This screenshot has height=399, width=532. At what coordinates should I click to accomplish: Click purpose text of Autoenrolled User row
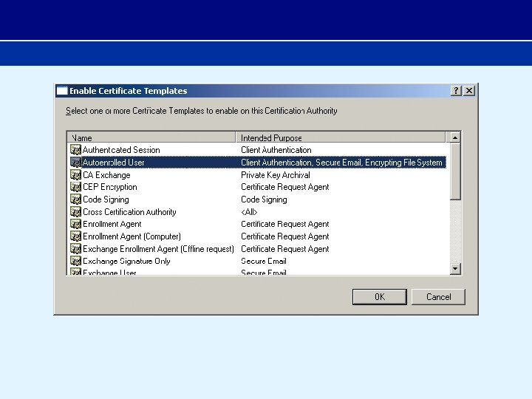341,163
